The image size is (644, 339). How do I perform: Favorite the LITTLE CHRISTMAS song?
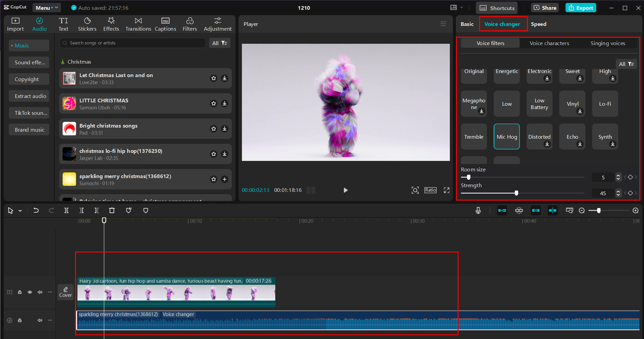click(x=213, y=103)
